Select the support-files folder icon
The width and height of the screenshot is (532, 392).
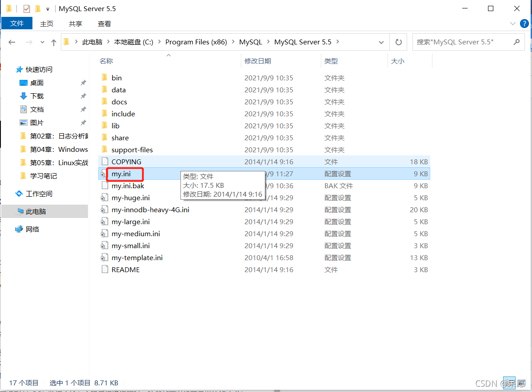pos(105,150)
